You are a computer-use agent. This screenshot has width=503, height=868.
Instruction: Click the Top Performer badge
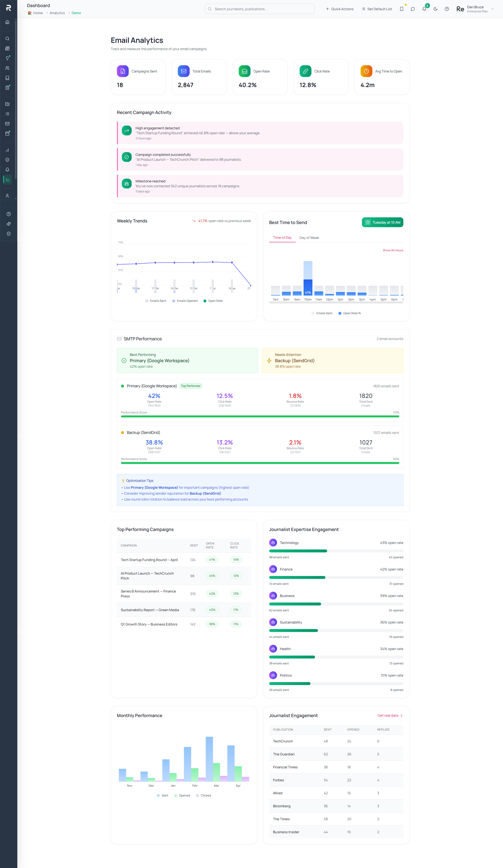point(191,386)
